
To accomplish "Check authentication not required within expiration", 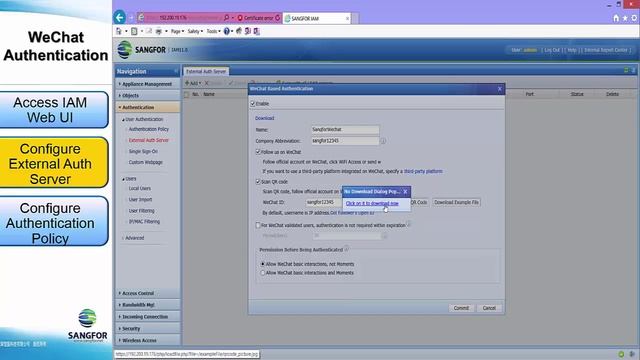I will coord(258,225).
